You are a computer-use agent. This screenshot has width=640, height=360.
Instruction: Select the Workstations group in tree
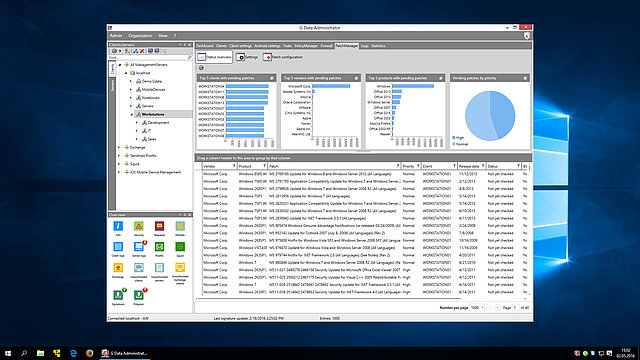point(153,114)
